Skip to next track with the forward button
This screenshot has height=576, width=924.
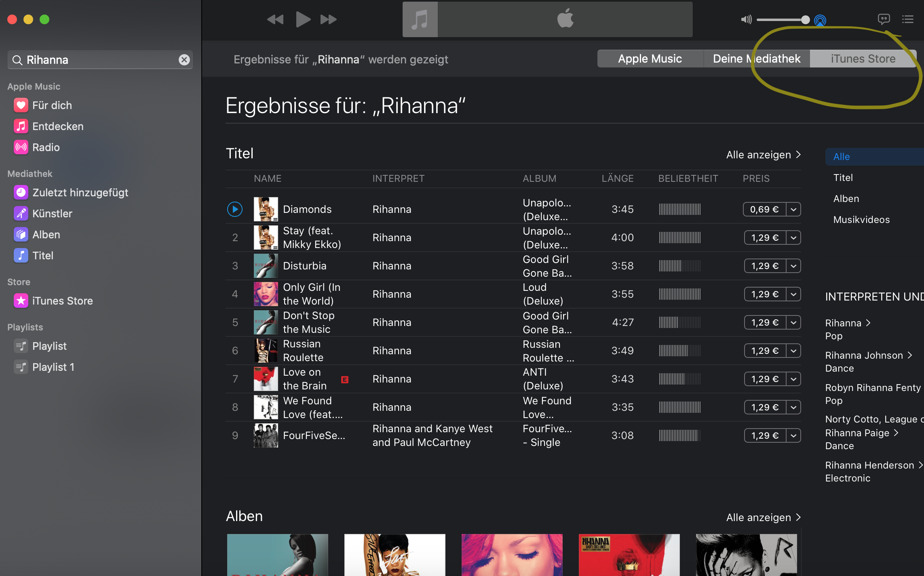328,19
